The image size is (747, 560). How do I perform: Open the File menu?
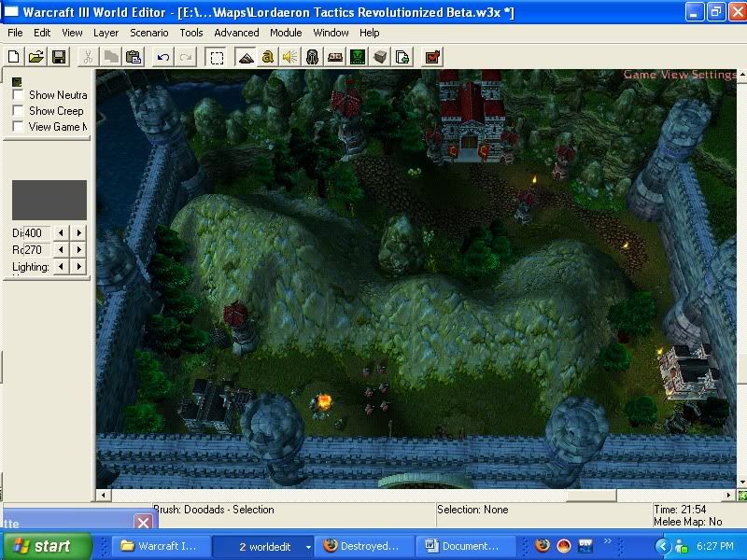click(x=15, y=33)
